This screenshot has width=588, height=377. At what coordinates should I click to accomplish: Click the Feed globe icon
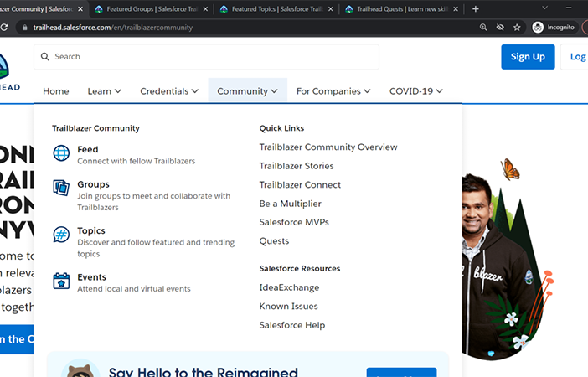click(61, 153)
